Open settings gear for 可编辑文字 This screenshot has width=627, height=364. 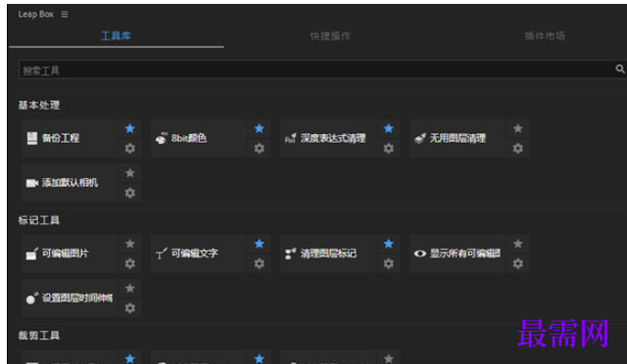tap(259, 264)
